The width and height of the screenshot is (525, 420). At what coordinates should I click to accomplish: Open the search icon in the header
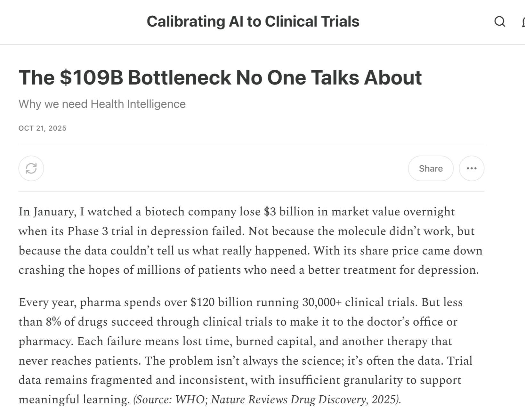pyautogui.click(x=500, y=22)
